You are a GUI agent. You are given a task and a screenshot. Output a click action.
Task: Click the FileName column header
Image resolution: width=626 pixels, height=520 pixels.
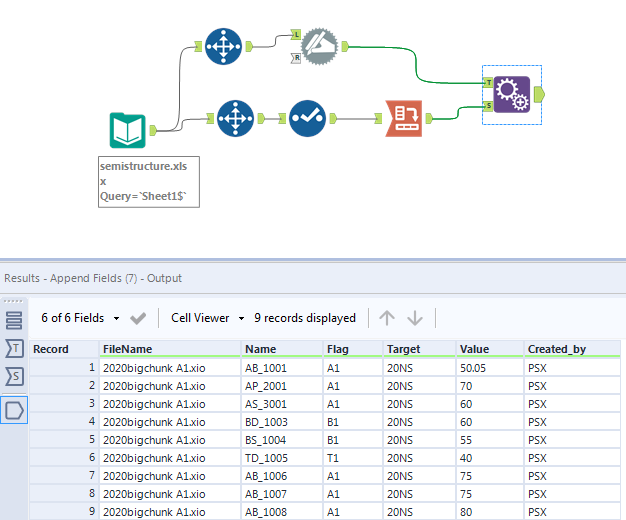coord(127,349)
